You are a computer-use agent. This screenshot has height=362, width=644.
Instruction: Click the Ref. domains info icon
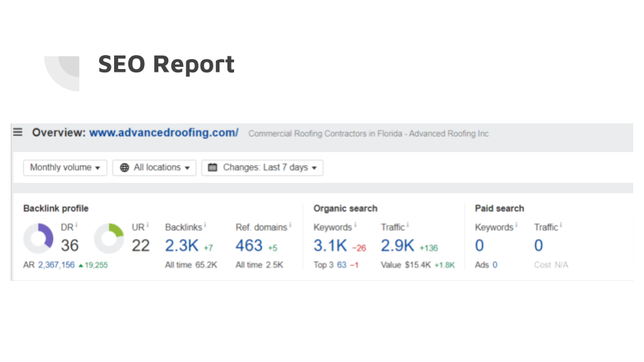pos(290,225)
